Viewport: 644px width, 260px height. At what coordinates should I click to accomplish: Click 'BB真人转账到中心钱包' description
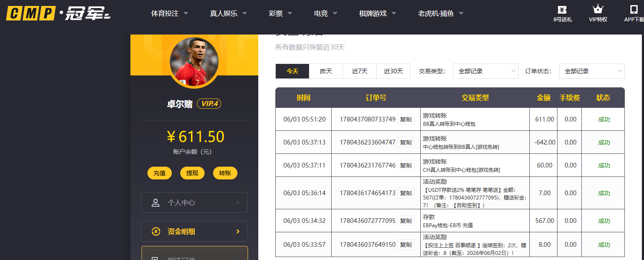(449, 124)
